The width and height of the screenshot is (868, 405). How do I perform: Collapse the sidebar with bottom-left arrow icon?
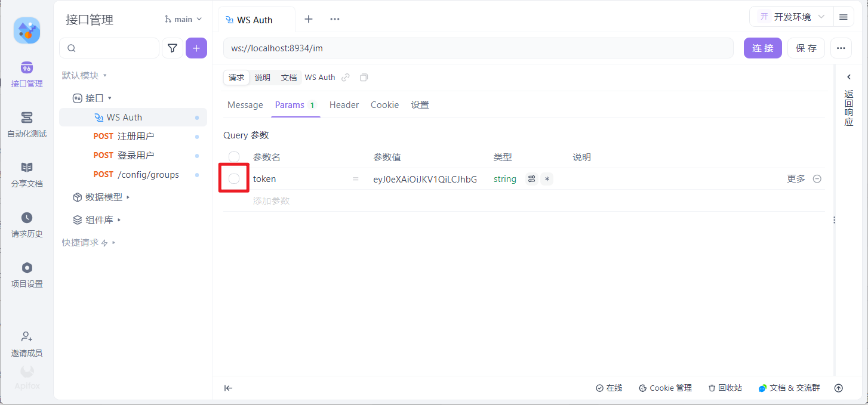coord(229,388)
